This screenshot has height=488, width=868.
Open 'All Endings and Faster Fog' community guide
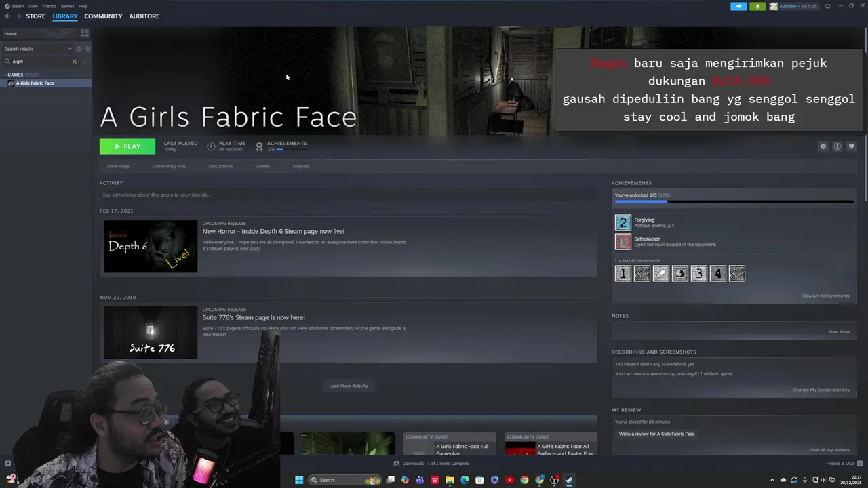551,444
